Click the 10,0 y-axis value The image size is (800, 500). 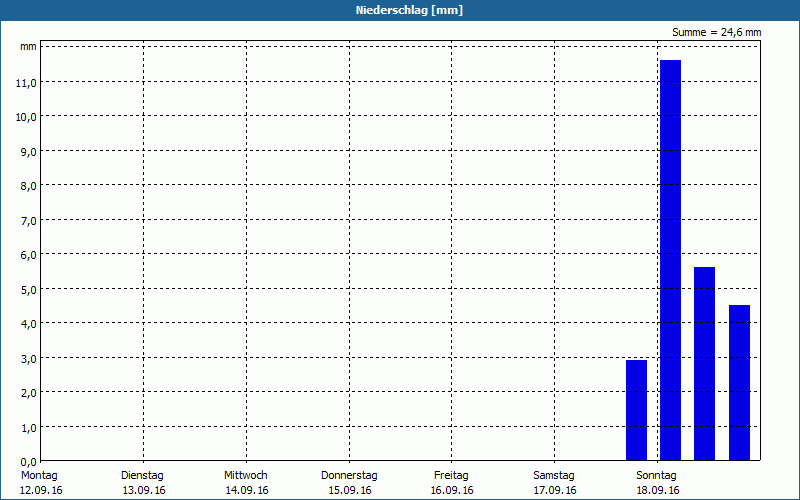pyautogui.click(x=26, y=117)
